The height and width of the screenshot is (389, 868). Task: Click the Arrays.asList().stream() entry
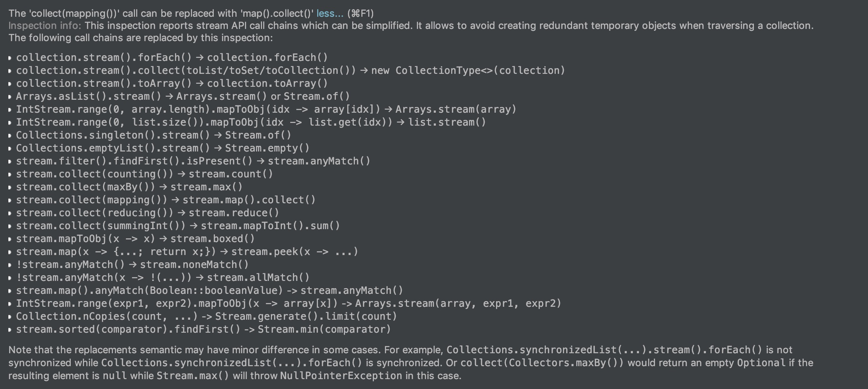[183, 96]
